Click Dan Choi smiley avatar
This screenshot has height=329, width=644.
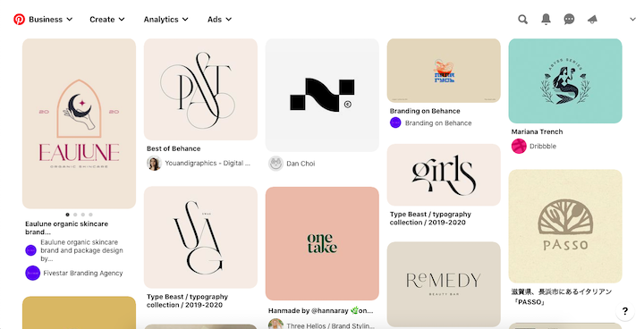[x=275, y=164]
